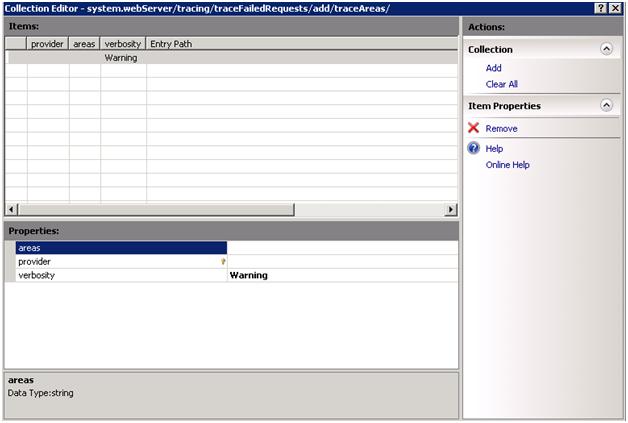628x423 pixels.
Task: Click the areas column header
Action: tap(84, 44)
